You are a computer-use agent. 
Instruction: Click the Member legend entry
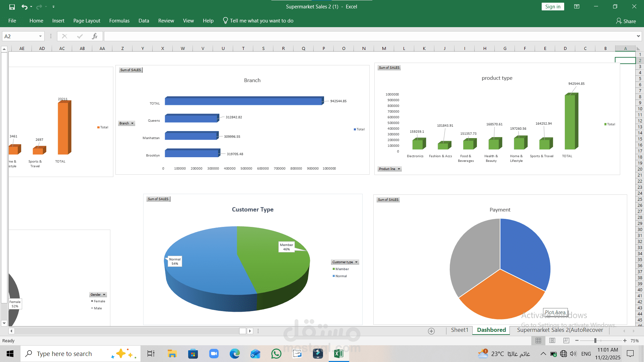(341, 269)
